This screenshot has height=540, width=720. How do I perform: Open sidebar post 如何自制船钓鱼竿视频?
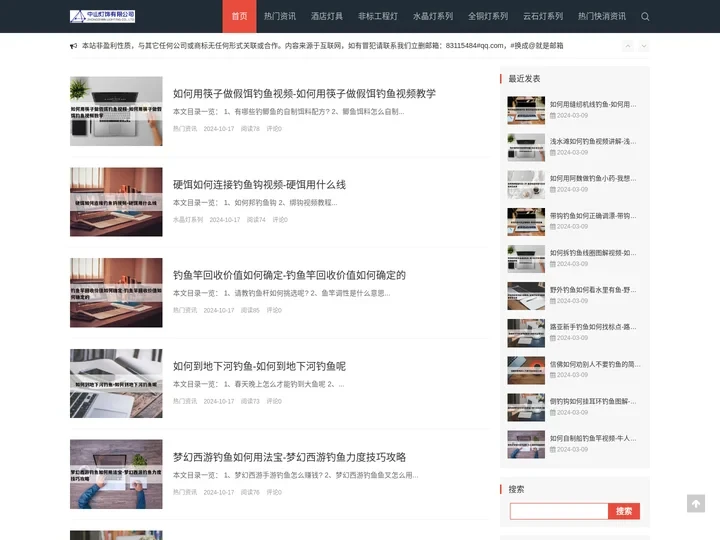coord(593,439)
